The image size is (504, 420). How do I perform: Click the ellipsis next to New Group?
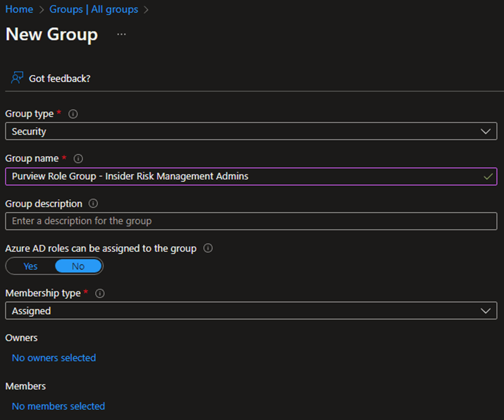click(121, 35)
